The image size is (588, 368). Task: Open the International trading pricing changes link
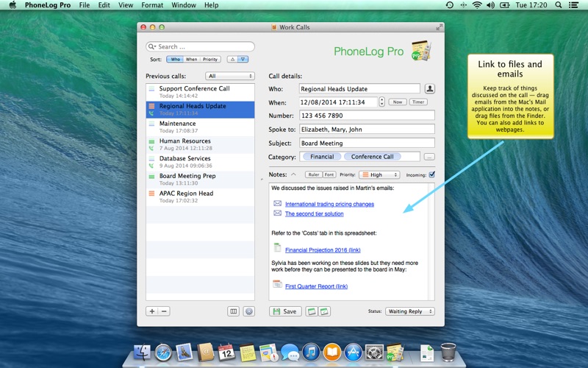click(x=329, y=204)
